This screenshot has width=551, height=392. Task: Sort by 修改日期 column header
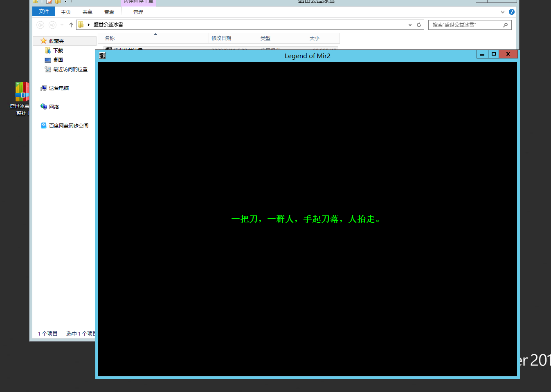pos(221,38)
